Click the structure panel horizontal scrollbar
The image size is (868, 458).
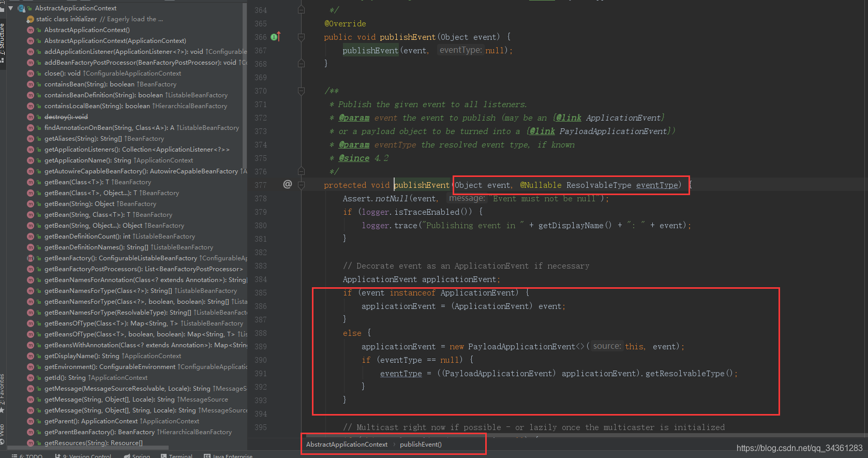pyautogui.click(x=89, y=448)
